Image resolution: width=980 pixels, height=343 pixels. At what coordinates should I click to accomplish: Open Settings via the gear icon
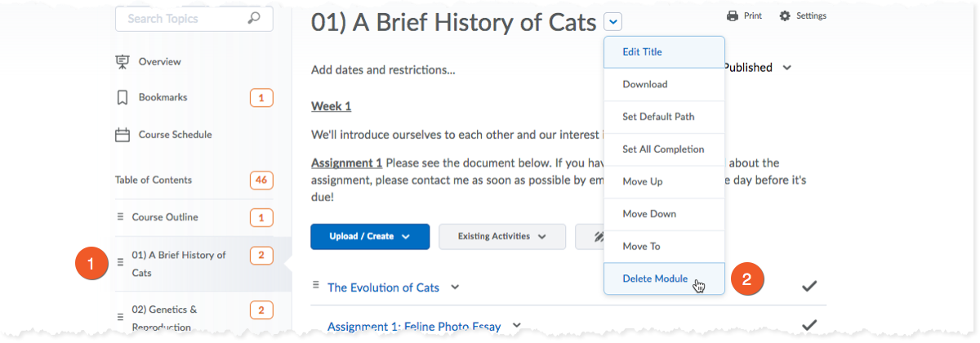click(785, 16)
